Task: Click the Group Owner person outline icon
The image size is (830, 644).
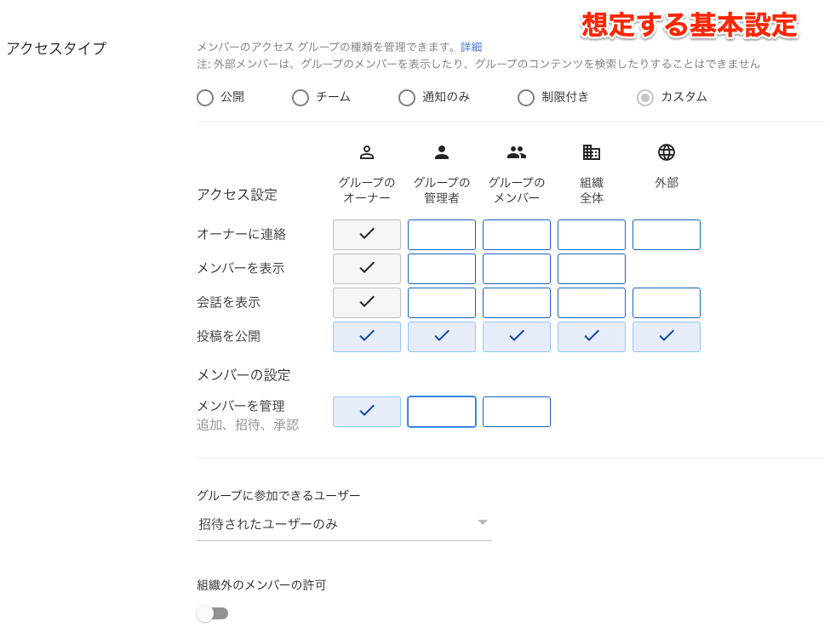Action: tap(367, 153)
